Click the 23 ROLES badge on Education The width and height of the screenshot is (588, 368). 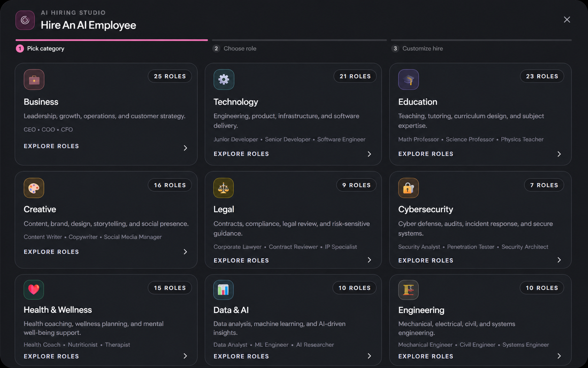tap(542, 76)
